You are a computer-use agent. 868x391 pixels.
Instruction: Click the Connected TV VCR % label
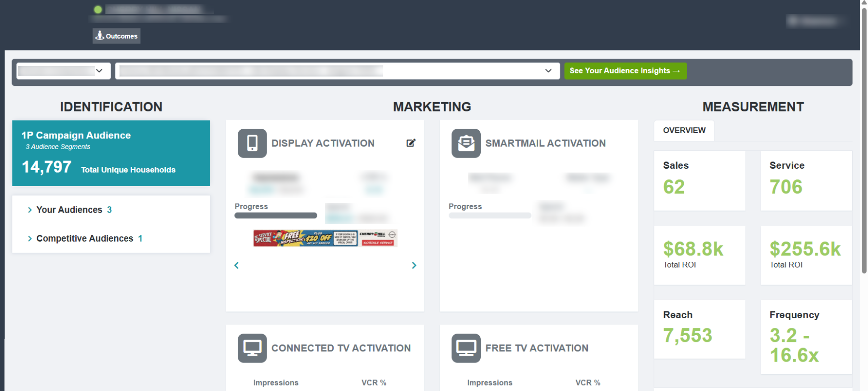(374, 383)
